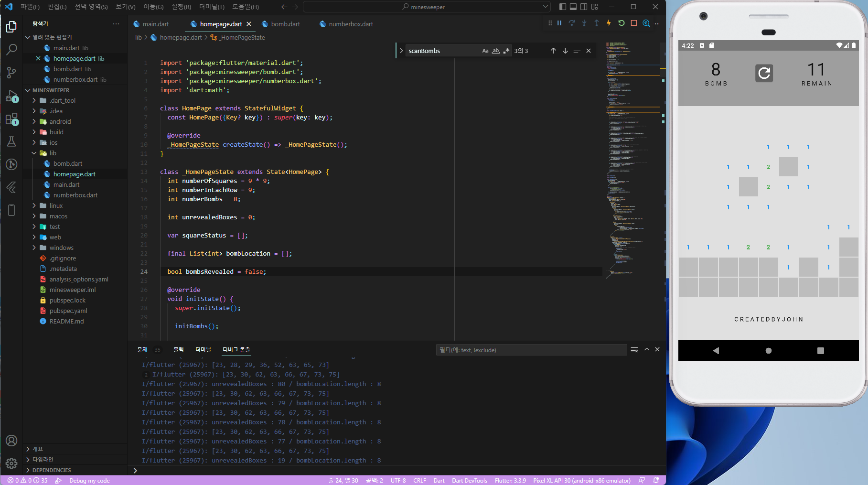Open Run and Debug view
This screenshot has width=868, height=485.
[x=11, y=96]
